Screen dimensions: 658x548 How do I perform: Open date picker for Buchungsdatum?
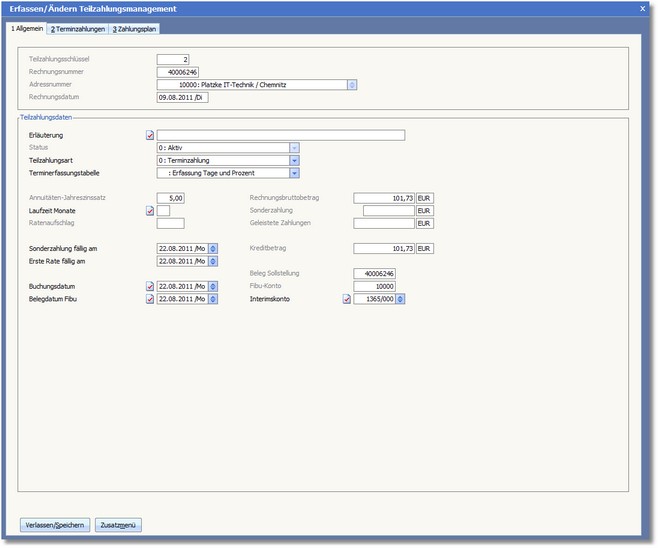[213, 286]
